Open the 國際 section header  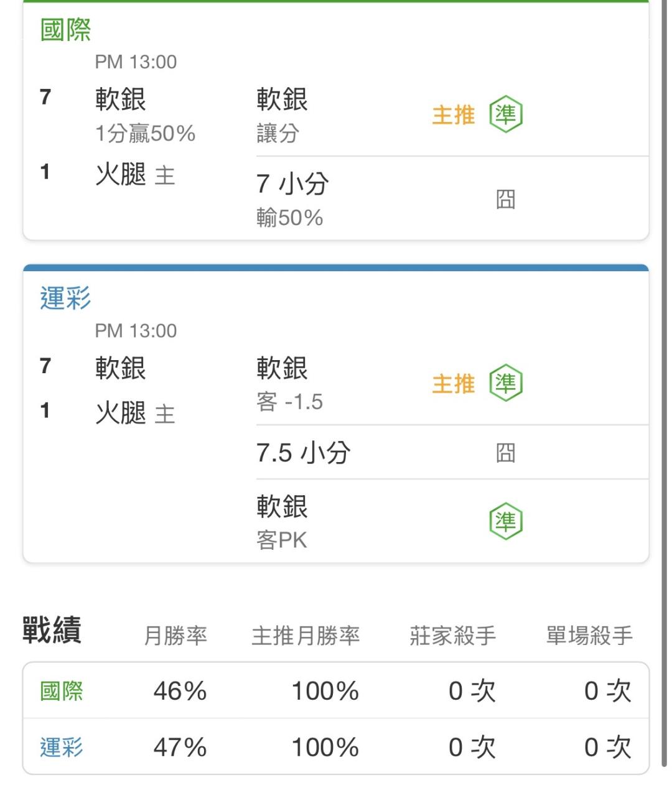click(65, 29)
